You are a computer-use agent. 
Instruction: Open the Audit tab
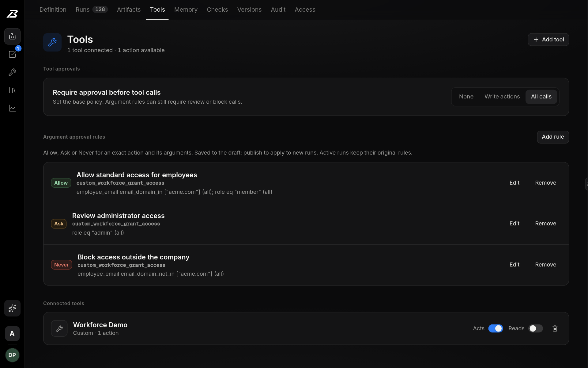click(278, 10)
